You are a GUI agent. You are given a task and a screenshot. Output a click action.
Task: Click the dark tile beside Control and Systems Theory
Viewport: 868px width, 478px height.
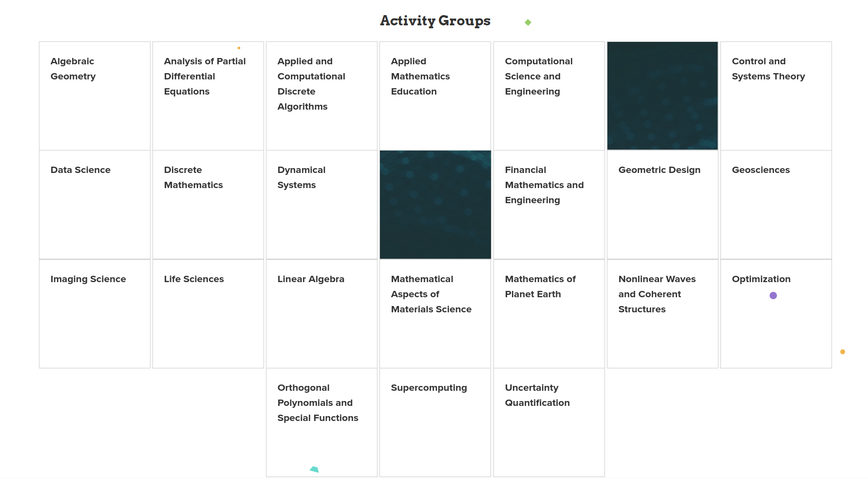(662, 96)
